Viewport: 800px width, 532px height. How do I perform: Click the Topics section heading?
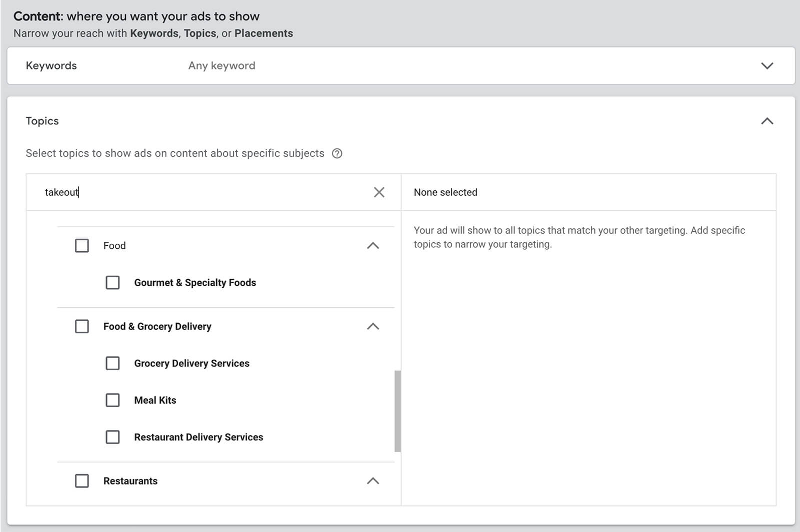click(42, 121)
